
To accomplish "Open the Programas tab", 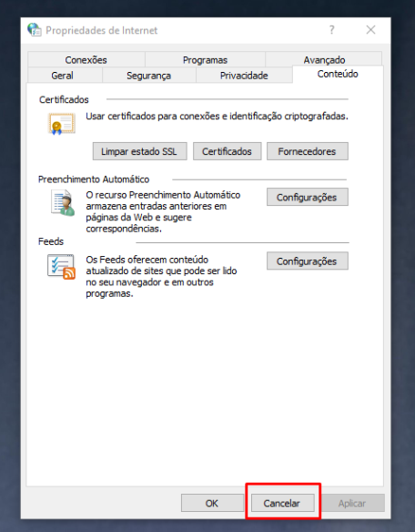I will [205, 60].
